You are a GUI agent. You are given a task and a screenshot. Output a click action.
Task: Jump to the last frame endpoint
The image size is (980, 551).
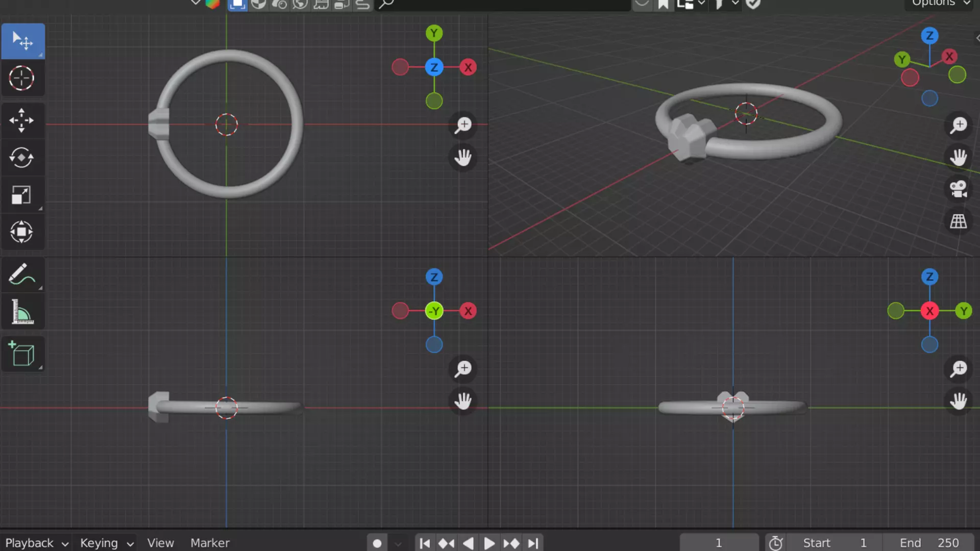click(533, 543)
